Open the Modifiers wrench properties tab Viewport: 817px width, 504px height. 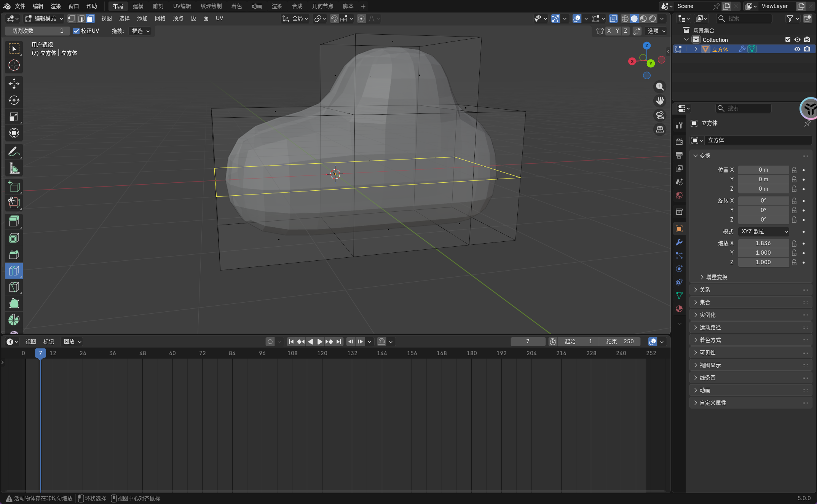[x=679, y=242]
